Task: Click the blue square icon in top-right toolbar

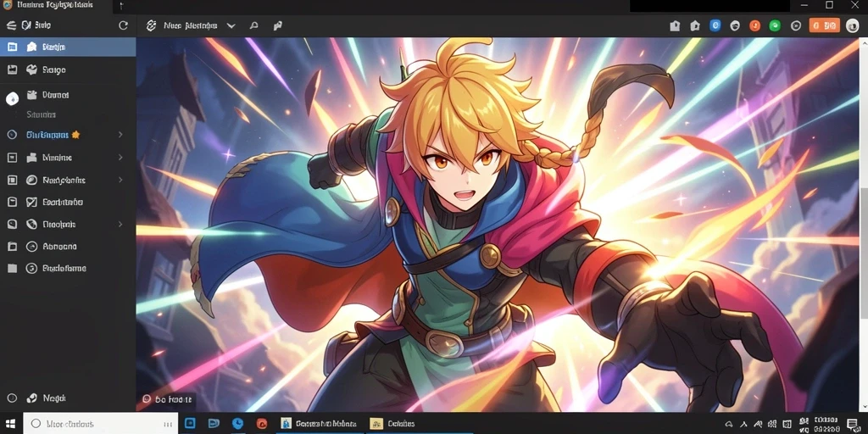Action: (715, 25)
